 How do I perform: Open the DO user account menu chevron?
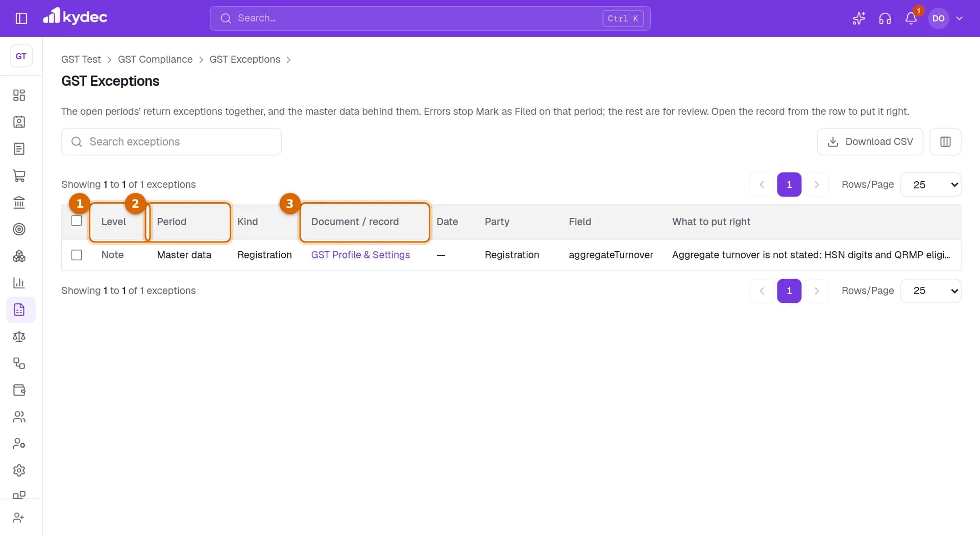(959, 18)
